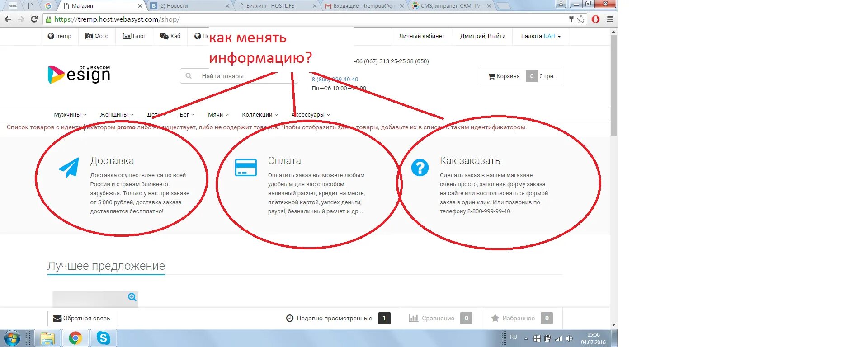Viewport: 868px width, 347px height.
Task: Click the Обратная связь button
Action: (x=82, y=319)
